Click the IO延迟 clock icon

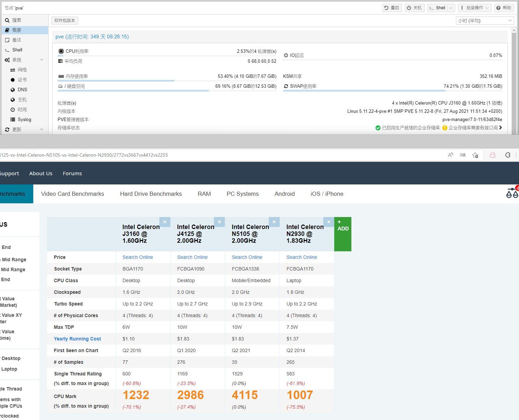[286, 56]
